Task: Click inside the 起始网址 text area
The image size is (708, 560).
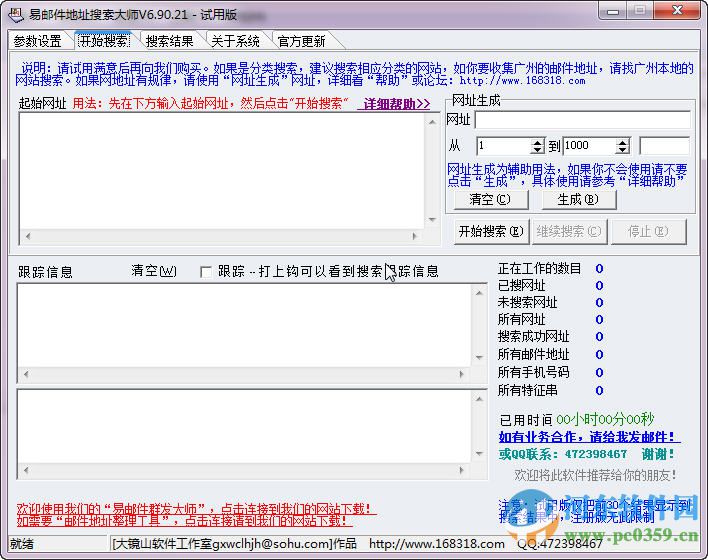Action: [x=222, y=171]
